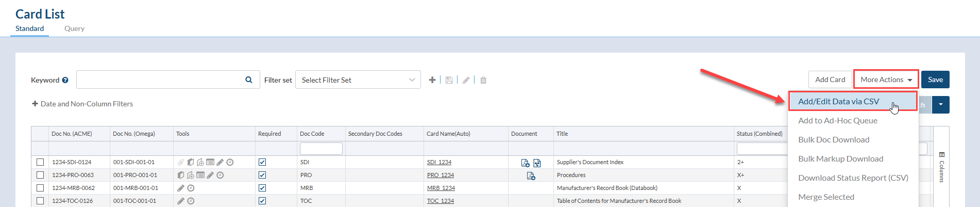Click the add-document icon in the 1234-PRO-0063 row
The height and width of the screenshot is (207, 980).
191,175
